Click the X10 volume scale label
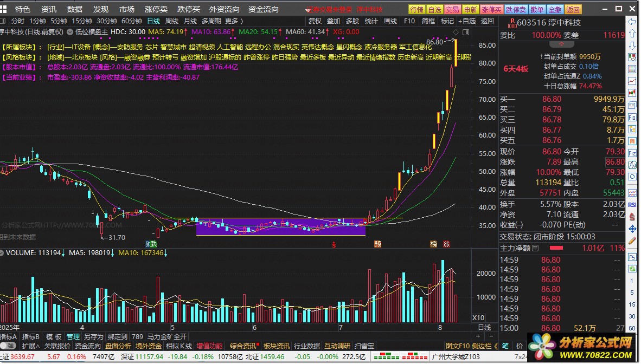This screenshot has width=641, height=364. 478,318
